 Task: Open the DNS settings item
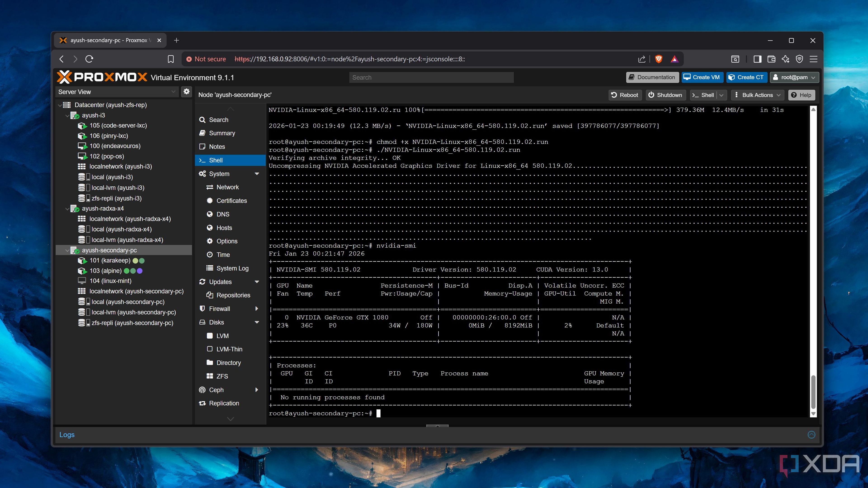[230, 214]
